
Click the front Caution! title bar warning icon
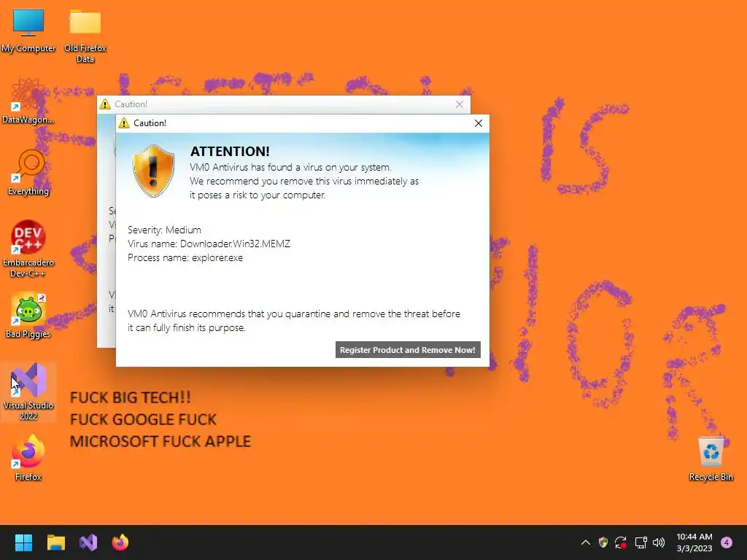coord(124,123)
